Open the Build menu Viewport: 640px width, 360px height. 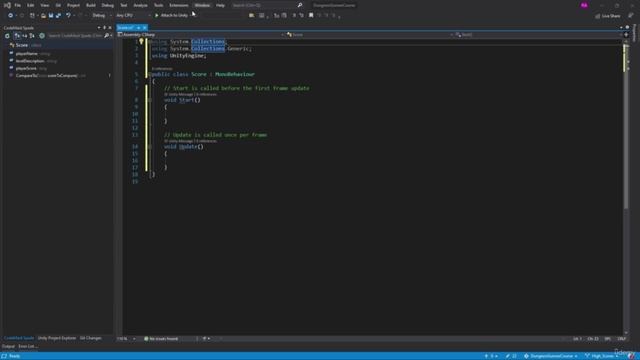(x=91, y=5)
